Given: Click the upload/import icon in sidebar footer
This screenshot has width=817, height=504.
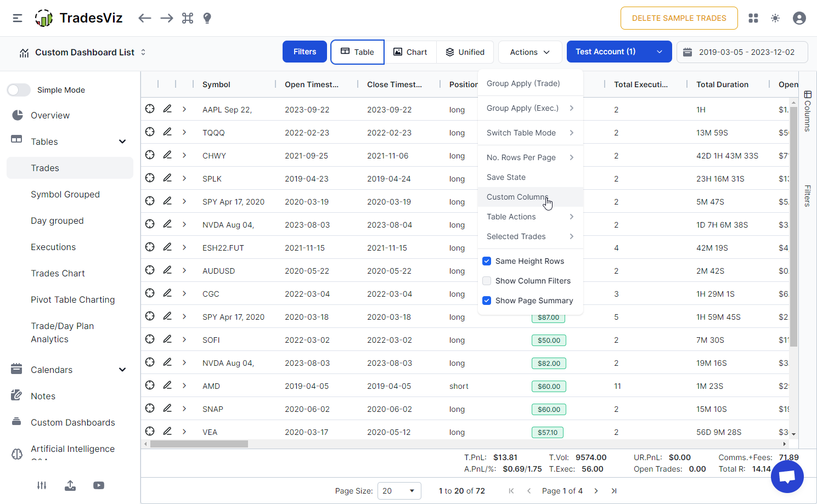Looking at the screenshot, I should (70, 485).
